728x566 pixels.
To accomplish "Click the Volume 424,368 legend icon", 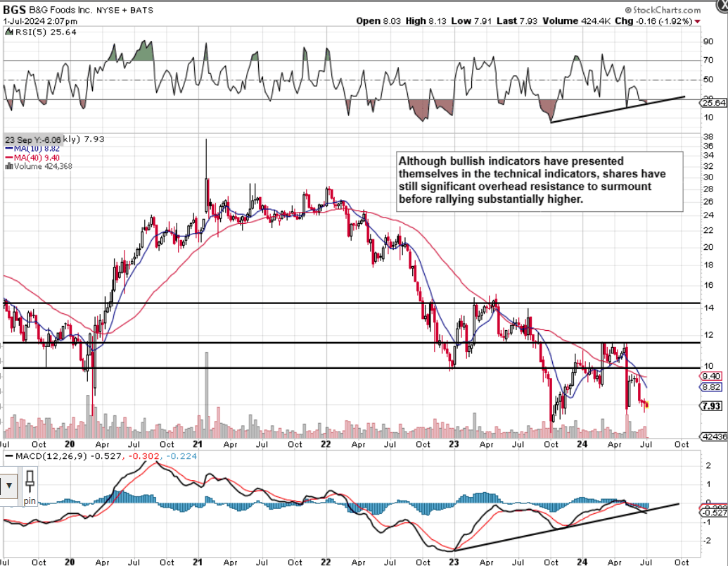I will pos(9,168).
